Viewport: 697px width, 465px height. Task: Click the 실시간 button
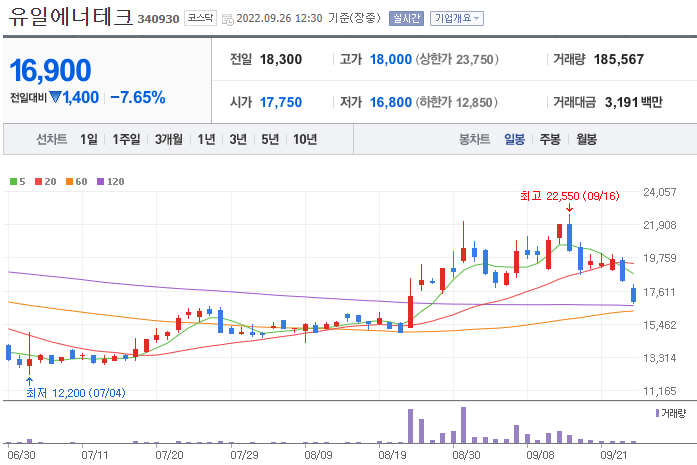click(x=406, y=18)
